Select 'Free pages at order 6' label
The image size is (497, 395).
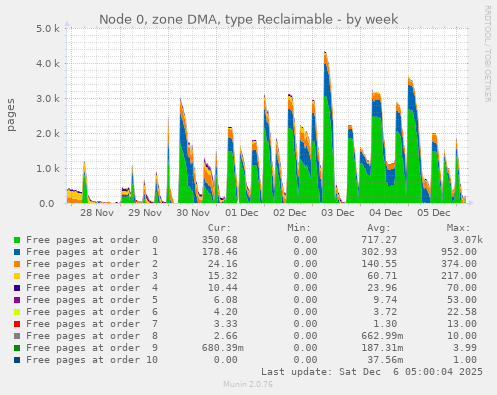[x=92, y=312]
